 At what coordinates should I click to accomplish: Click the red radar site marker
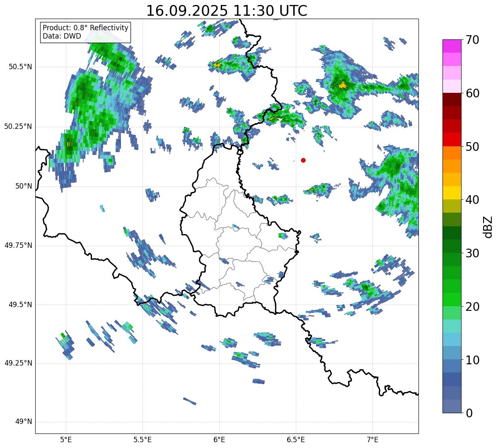tap(303, 160)
